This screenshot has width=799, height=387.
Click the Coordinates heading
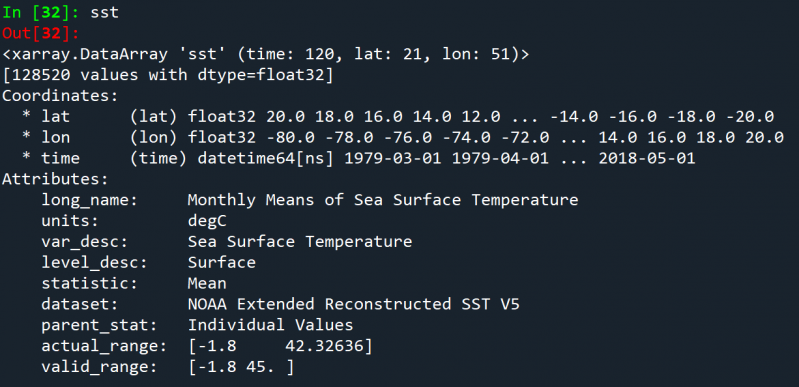click(61, 96)
